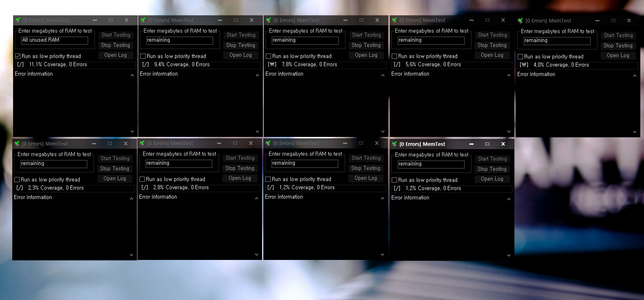Enable low priority thread in 7.8% coverage window

click(x=268, y=56)
